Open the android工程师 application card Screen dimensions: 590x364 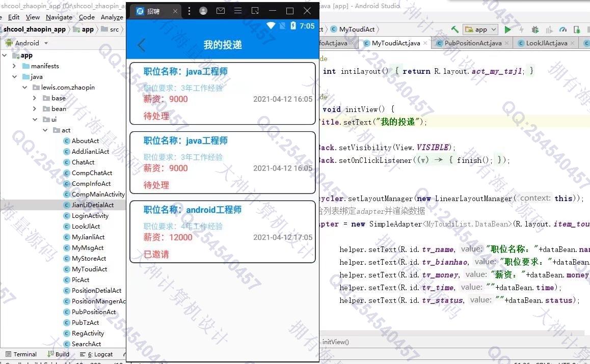pos(222,232)
